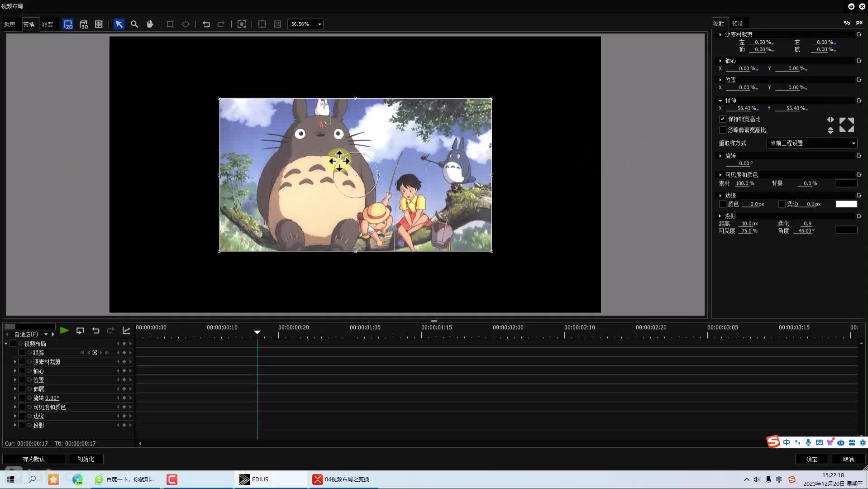Open the 预设 tab
The height and width of the screenshot is (489, 868).
click(738, 24)
